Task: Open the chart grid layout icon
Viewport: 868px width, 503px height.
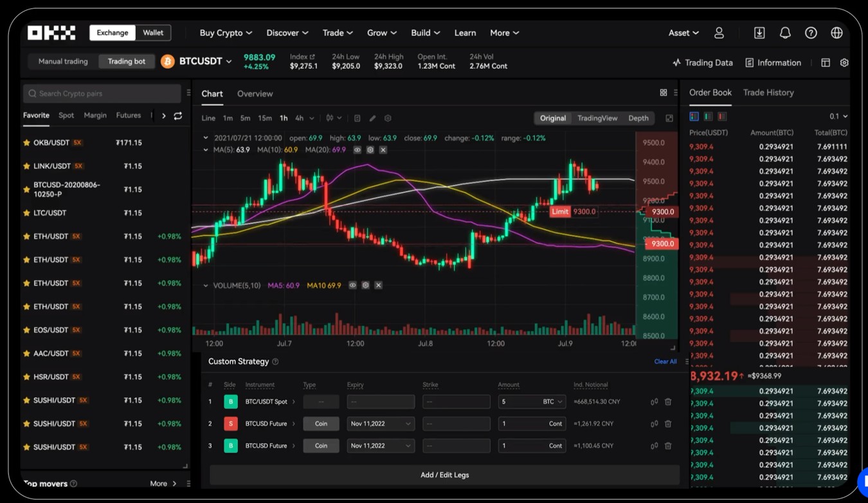Action: click(x=664, y=93)
